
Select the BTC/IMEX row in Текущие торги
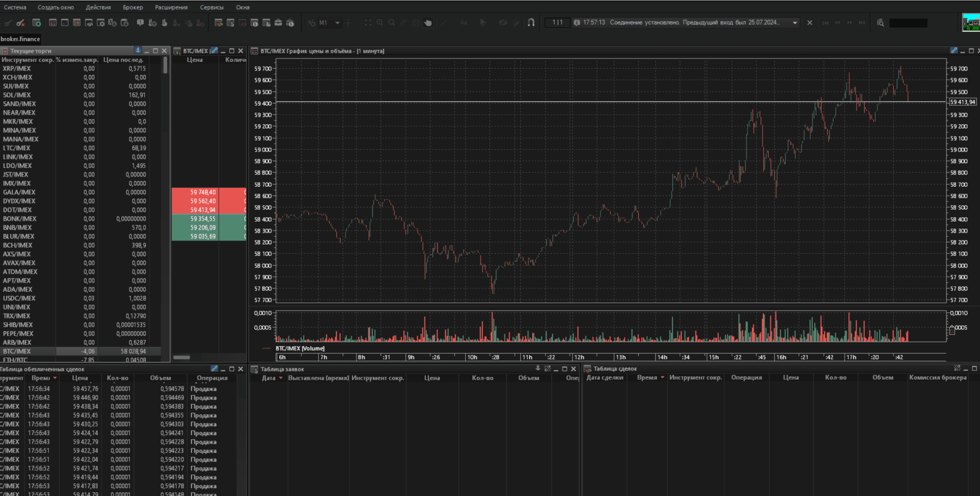point(80,351)
